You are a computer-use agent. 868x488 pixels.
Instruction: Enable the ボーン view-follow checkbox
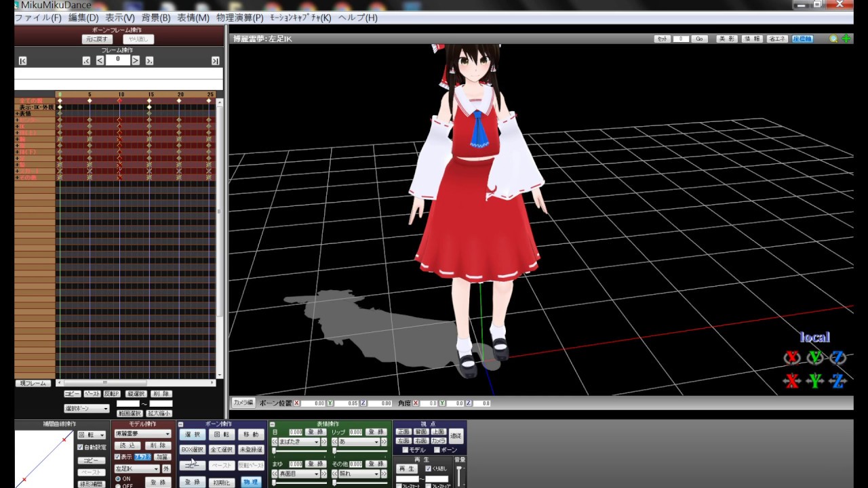437,450
